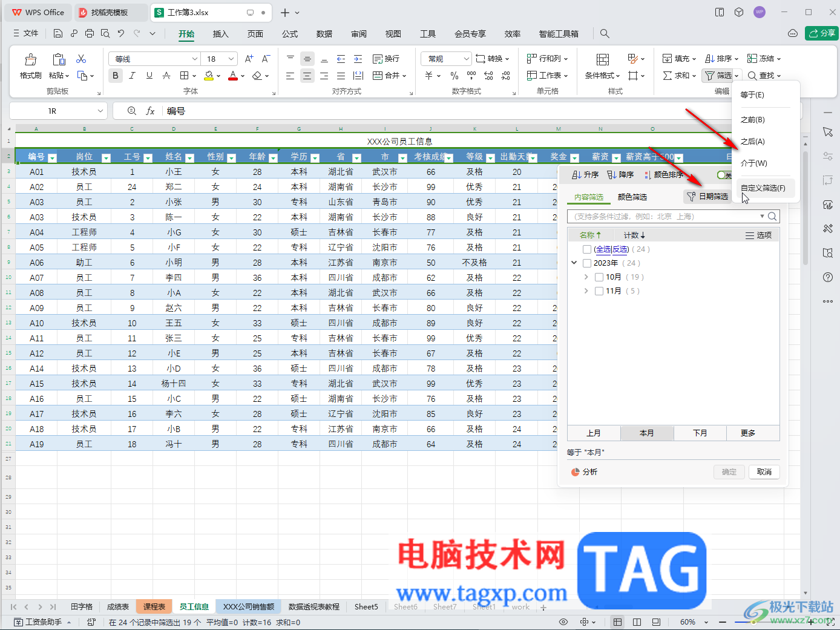This screenshot has width=840, height=630.
Task: Open the 成绩表 sheet tab
Action: [118, 606]
